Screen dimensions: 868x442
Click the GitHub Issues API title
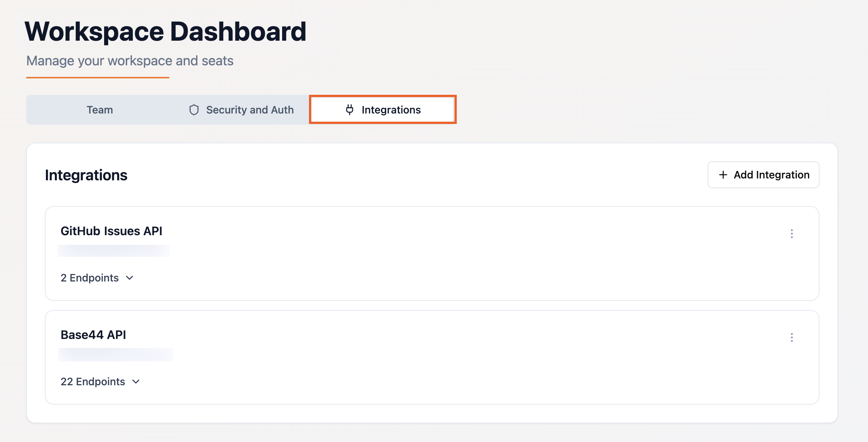(112, 231)
